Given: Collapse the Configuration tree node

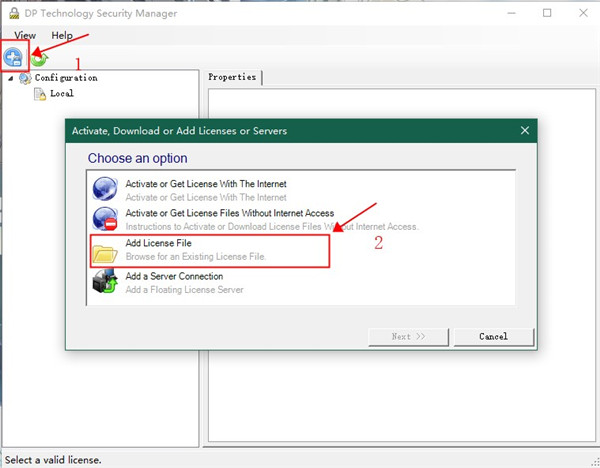Looking at the screenshot, I should tap(11, 78).
